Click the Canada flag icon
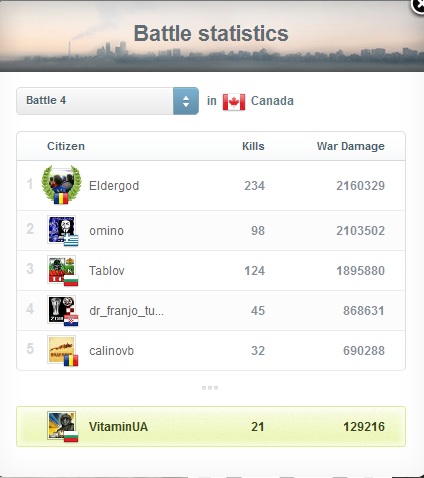424x478 pixels. click(234, 101)
